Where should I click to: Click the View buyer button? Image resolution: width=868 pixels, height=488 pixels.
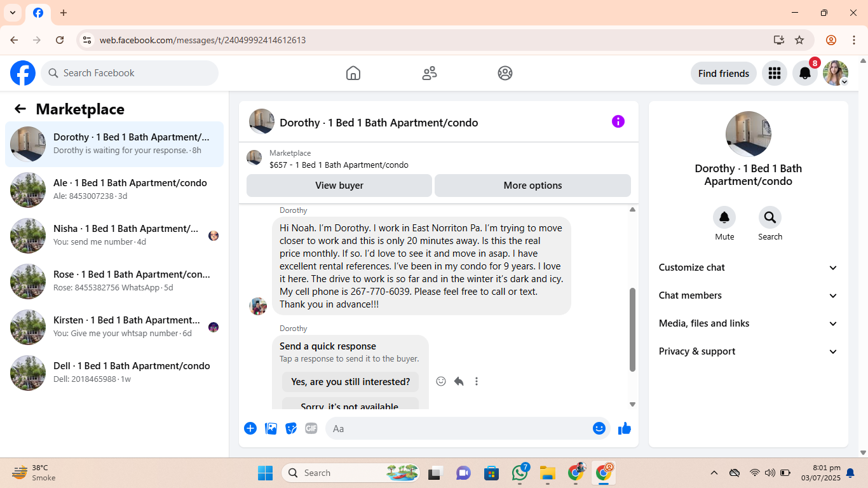click(x=339, y=186)
